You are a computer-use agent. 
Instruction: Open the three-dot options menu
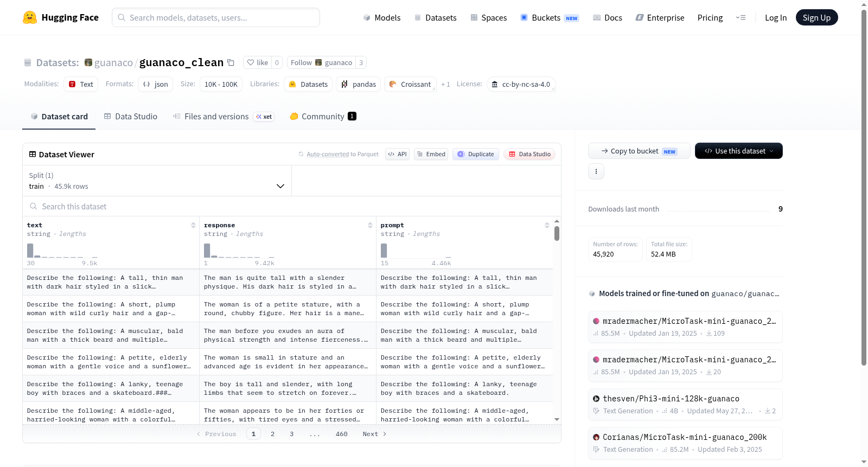[x=596, y=171]
